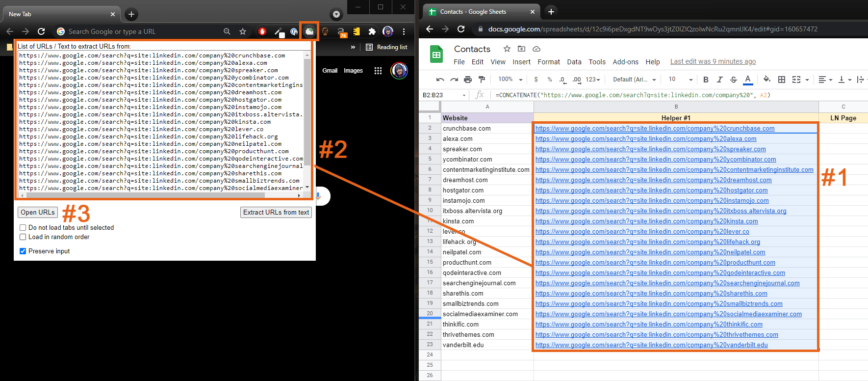Open a new tab in the Sheets window

[x=551, y=12]
